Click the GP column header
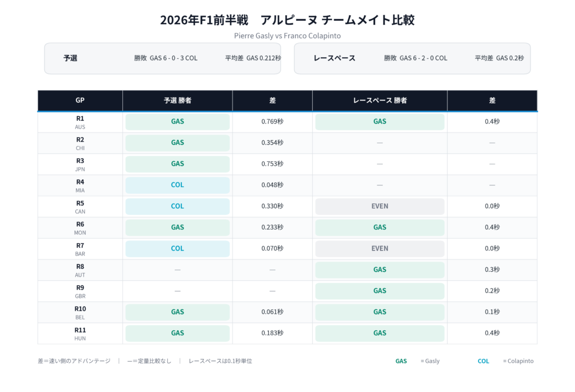This screenshot has width=575, height=392. click(x=80, y=100)
